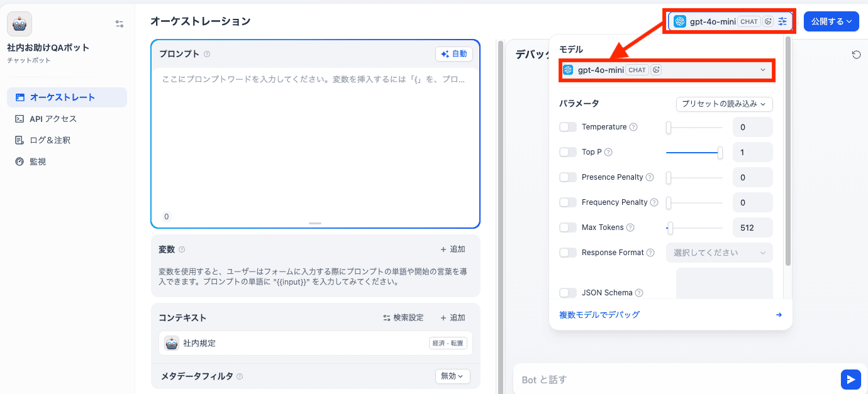
Task: Click the robot app avatar icon
Action: coord(19,24)
